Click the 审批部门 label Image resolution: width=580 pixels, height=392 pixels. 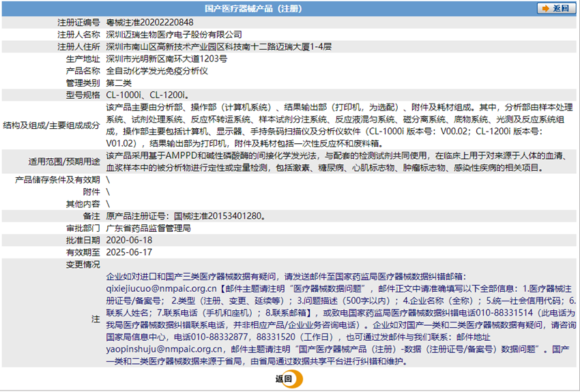click(x=83, y=228)
